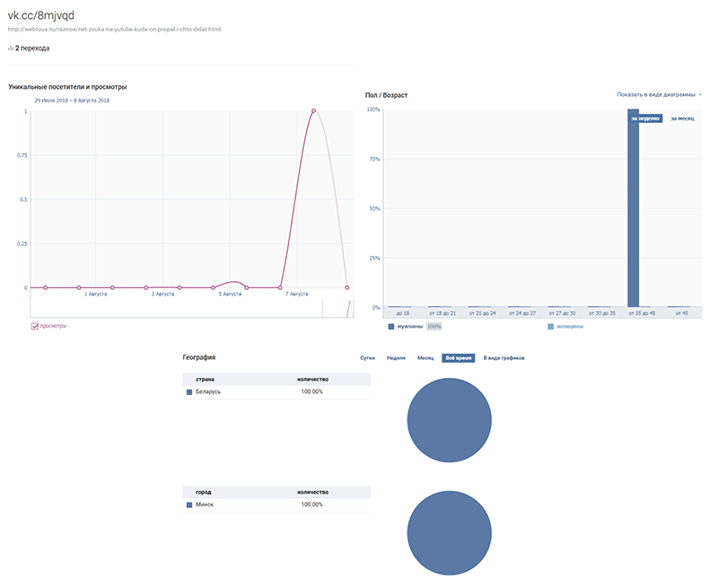Select the Неделя geography tab
Screen dimensions: 718x588
coord(396,358)
